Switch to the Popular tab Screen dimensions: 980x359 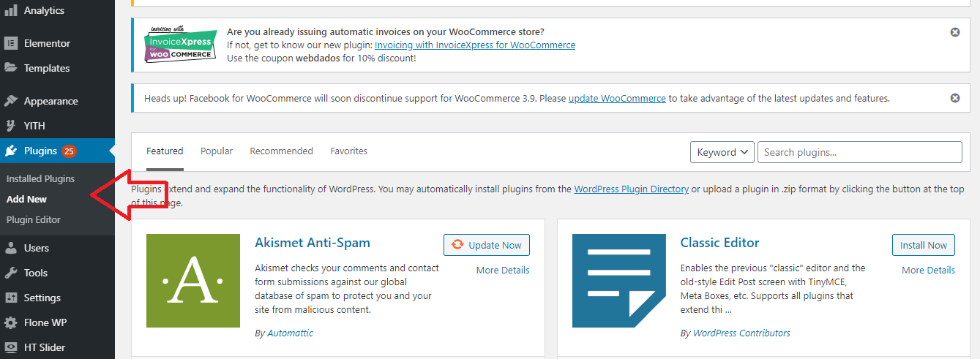tap(217, 151)
